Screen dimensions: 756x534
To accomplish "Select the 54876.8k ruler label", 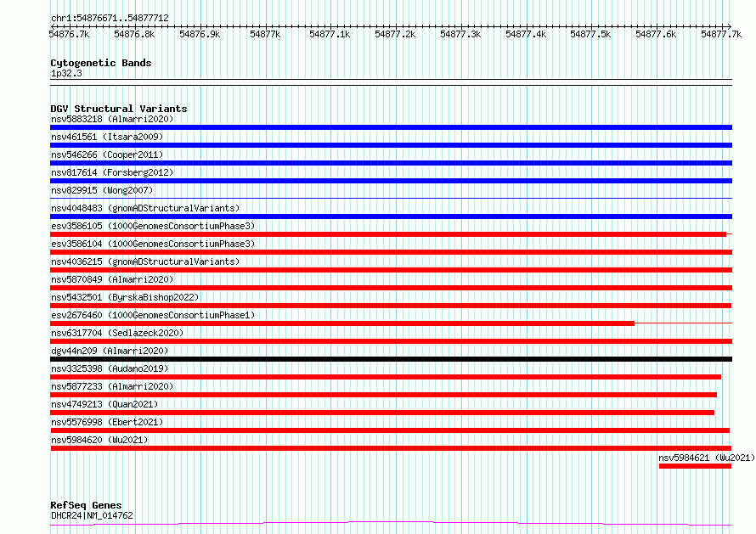I will coord(134,34).
